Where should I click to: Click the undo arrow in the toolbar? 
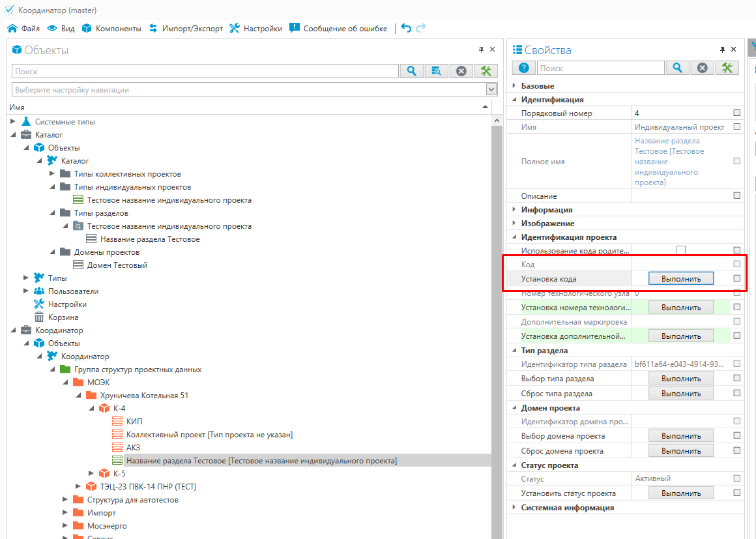tap(406, 28)
